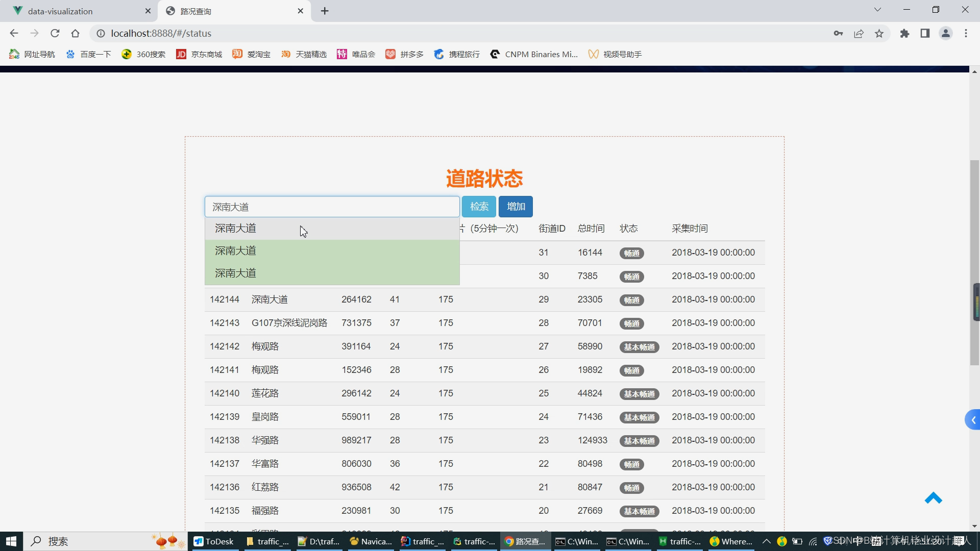Open the user profile avatar icon
Screen dimensions: 980x551
click(945, 33)
